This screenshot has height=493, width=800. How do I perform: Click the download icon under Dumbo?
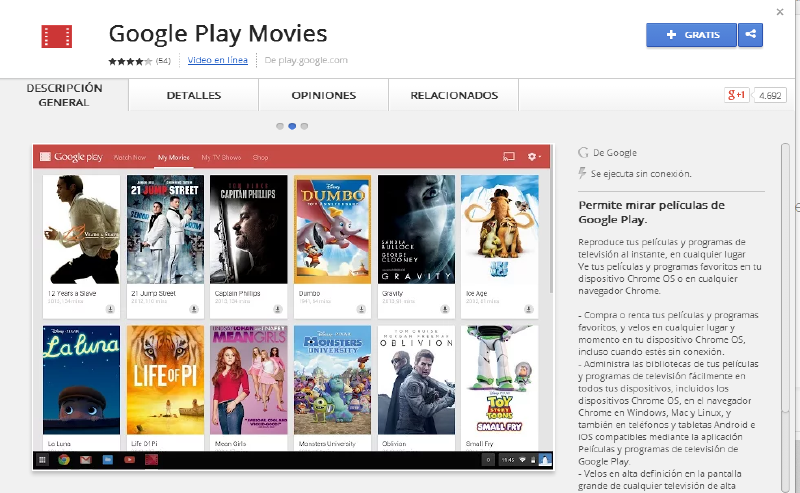point(361,309)
